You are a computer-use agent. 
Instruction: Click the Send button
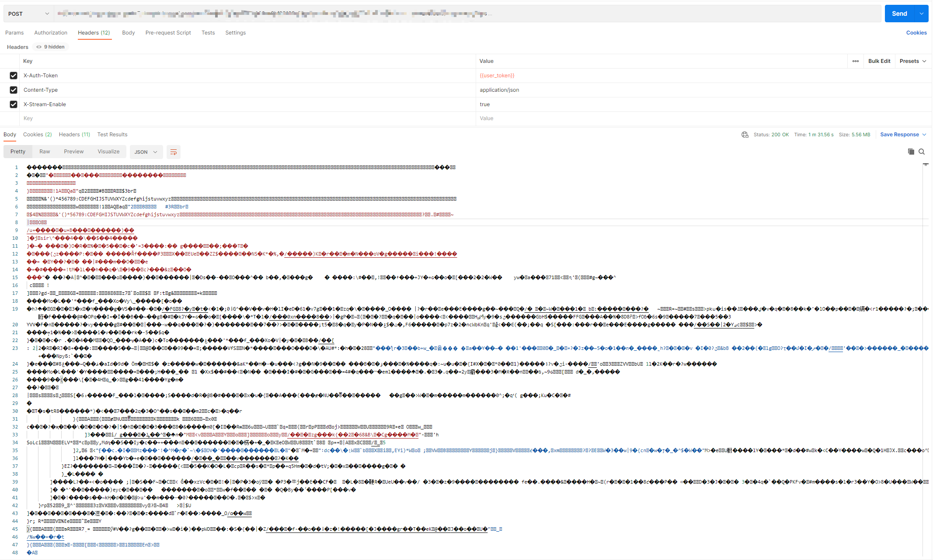pos(899,14)
